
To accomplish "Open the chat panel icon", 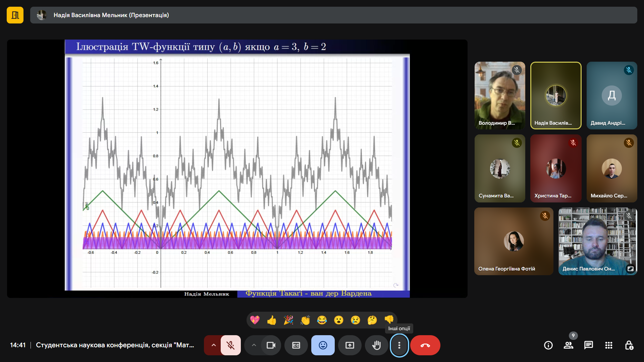I will pos(589,345).
